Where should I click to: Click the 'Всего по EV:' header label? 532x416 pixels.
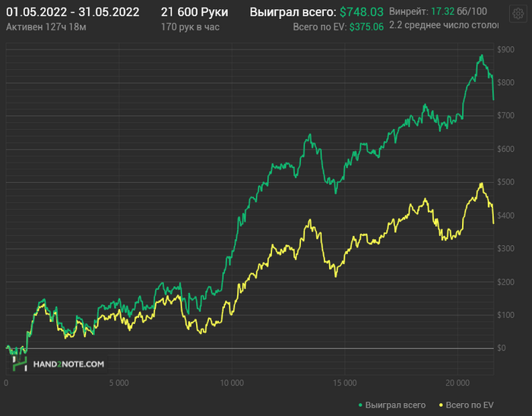(320, 27)
